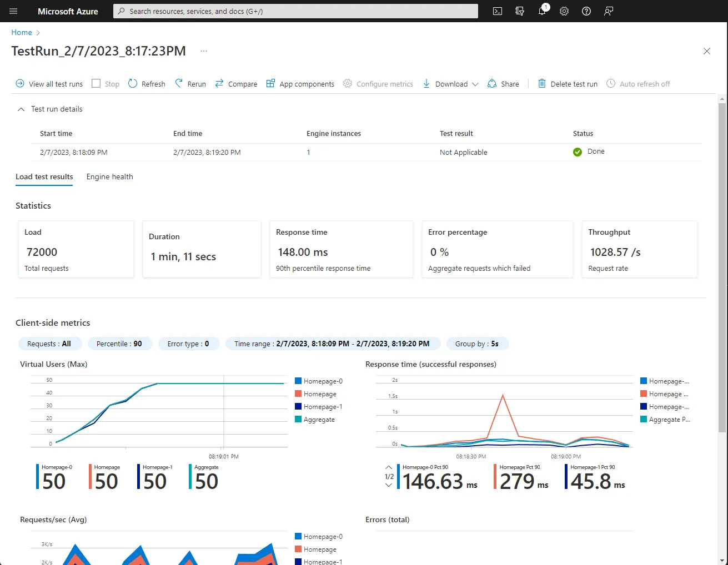Click the Auto refresh clock icon
The image size is (728, 565).
tap(611, 83)
